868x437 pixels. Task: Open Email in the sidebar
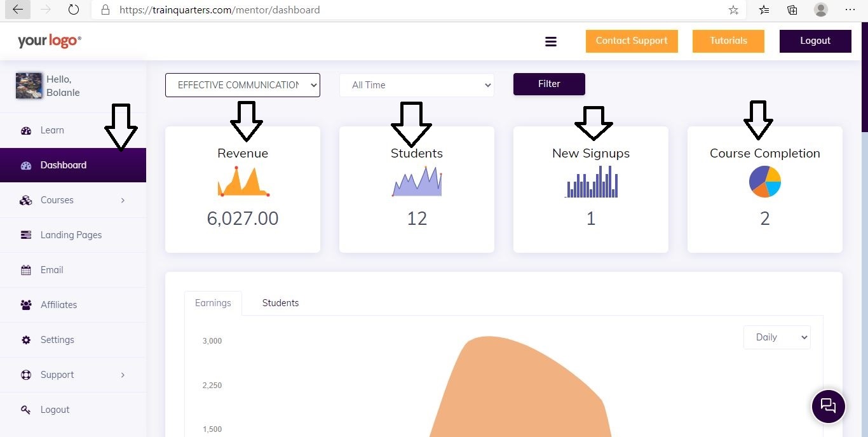click(x=73, y=270)
